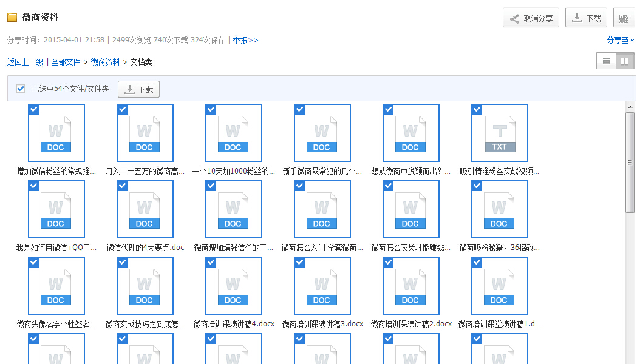Click the top-right 下载 button
Image resolution: width=640 pixels, height=364 pixels.
[x=586, y=18]
